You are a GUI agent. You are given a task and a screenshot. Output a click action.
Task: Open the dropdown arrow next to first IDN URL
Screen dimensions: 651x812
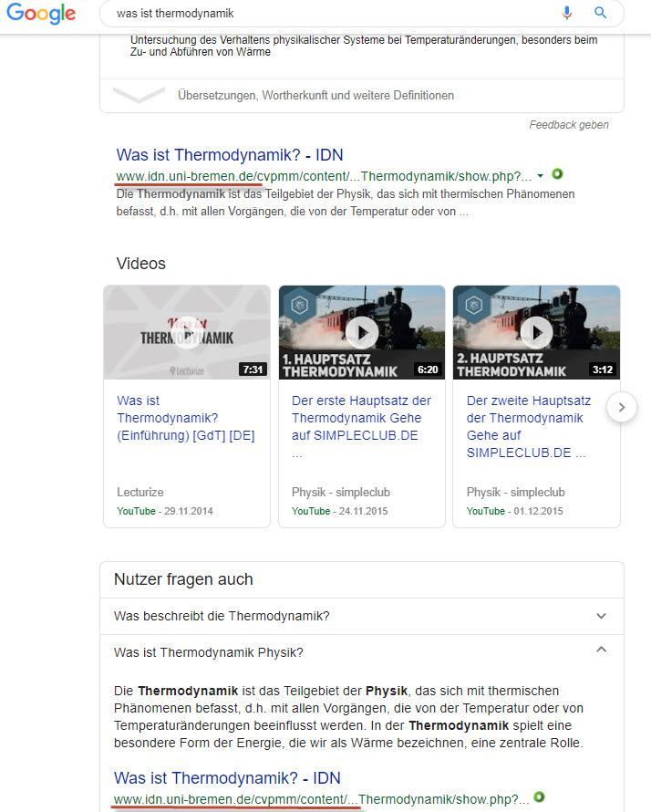(541, 176)
